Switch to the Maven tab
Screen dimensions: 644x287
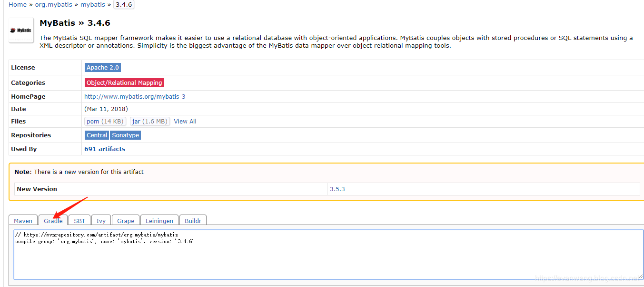point(23,221)
